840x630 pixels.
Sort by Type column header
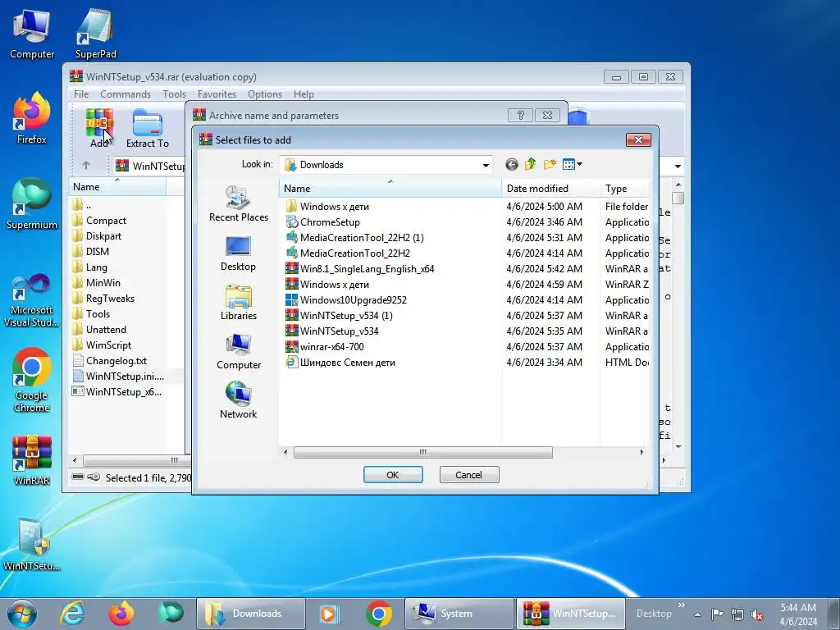click(624, 189)
